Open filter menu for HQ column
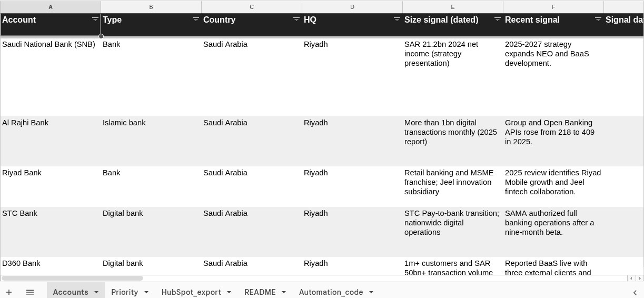The height and width of the screenshot is (298, 644). (x=397, y=19)
